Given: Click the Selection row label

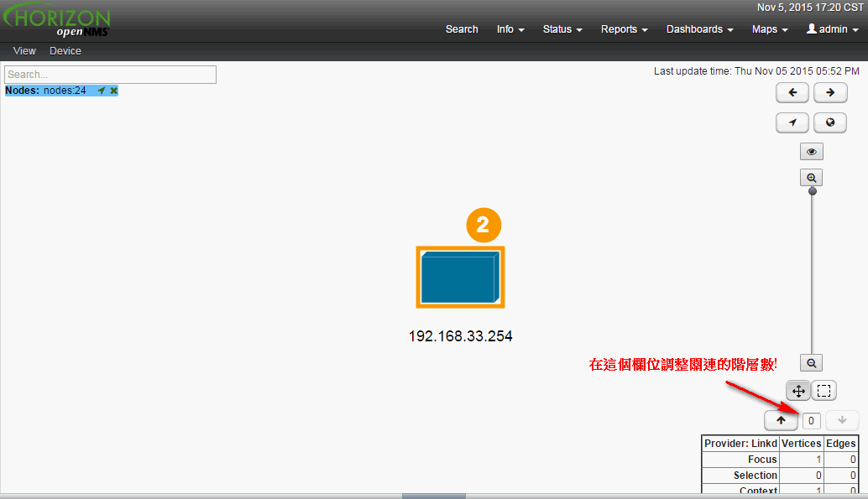Looking at the screenshot, I should pos(755,476).
